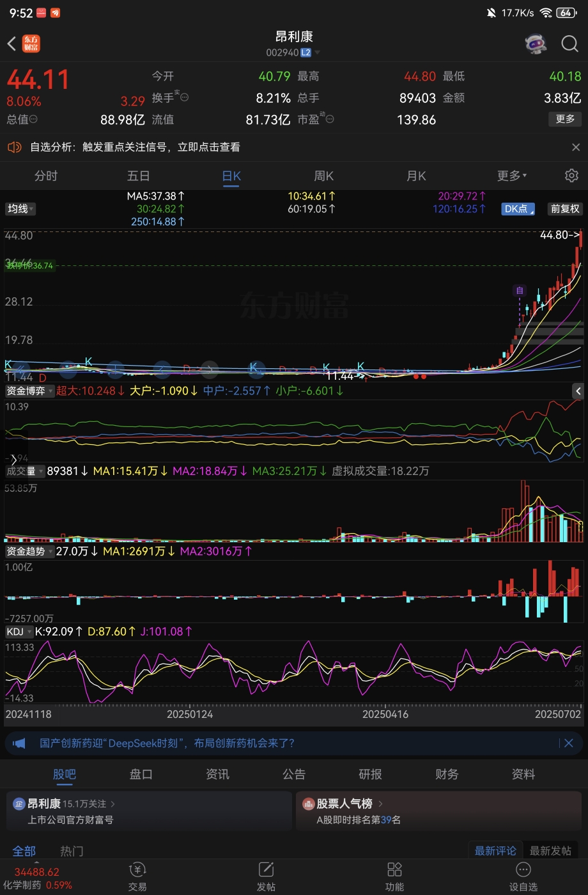Image resolution: width=588 pixels, height=895 pixels.
Task: Open the 成交量 indicator dropdown
Action: pyautogui.click(x=25, y=471)
